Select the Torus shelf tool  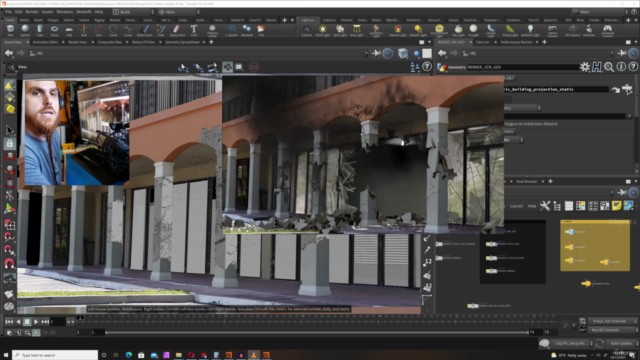[x=54, y=30]
